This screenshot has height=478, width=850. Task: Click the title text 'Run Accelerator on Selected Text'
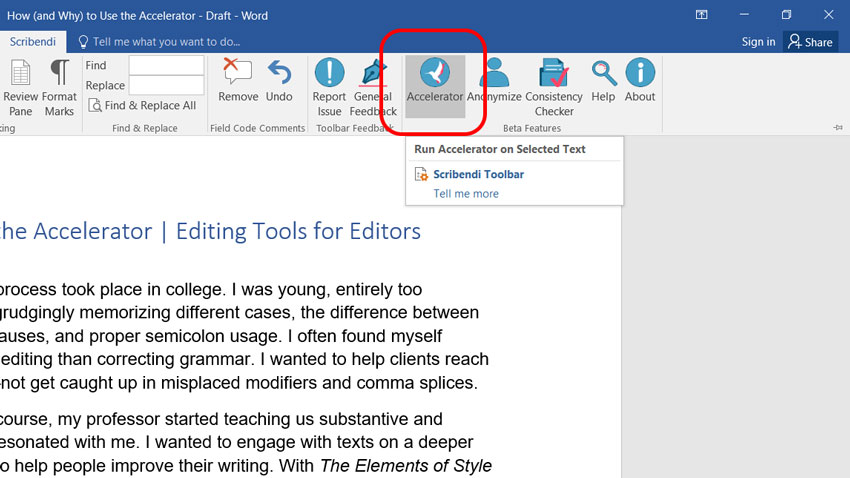pos(500,149)
